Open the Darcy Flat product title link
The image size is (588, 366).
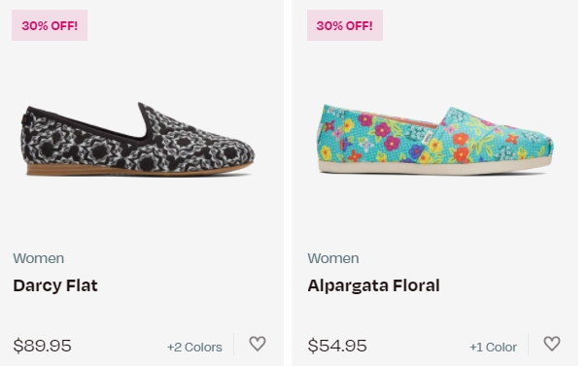55,285
